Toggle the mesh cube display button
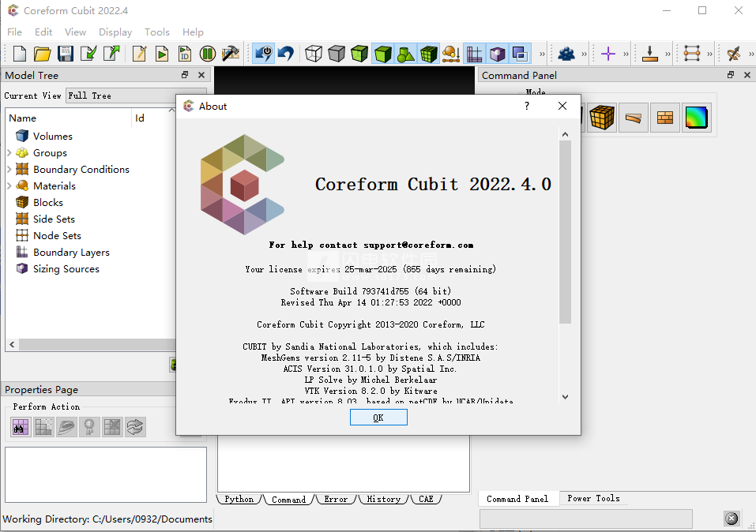The image size is (756, 532). point(429,53)
